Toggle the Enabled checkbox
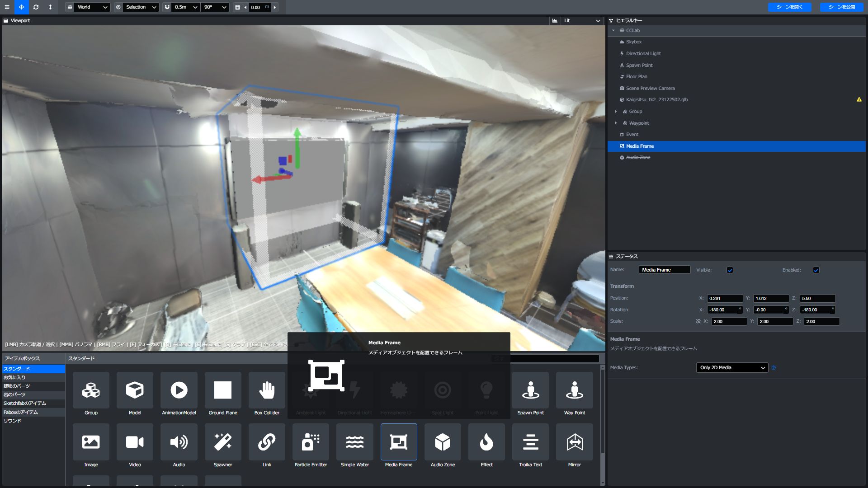 click(816, 270)
